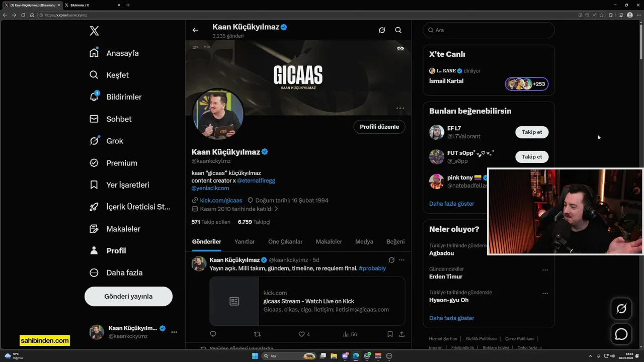Viewport: 644px width, 362px height.
Task: Open Bildirimler notifications page
Action: [x=116, y=97]
